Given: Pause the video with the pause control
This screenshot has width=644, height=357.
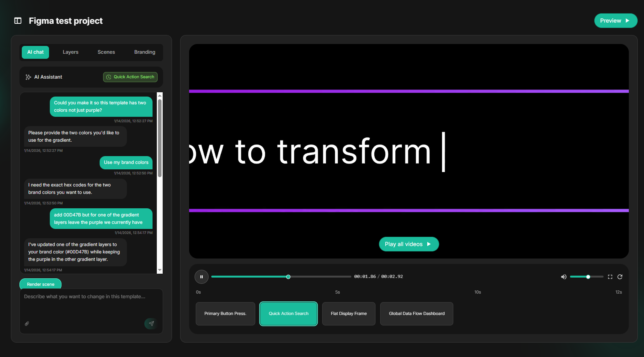Looking at the screenshot, I should [x=201, y=276].
